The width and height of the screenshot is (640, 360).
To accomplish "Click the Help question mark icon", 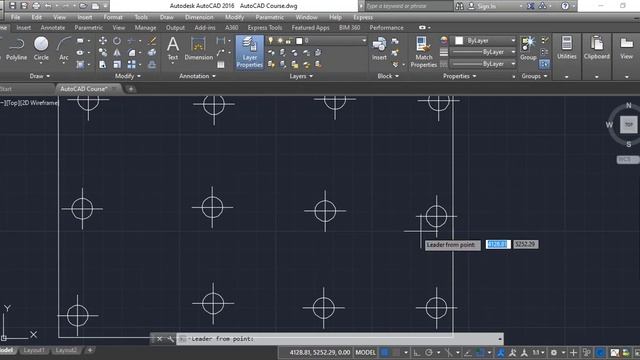I will click(x=565, y=6).
